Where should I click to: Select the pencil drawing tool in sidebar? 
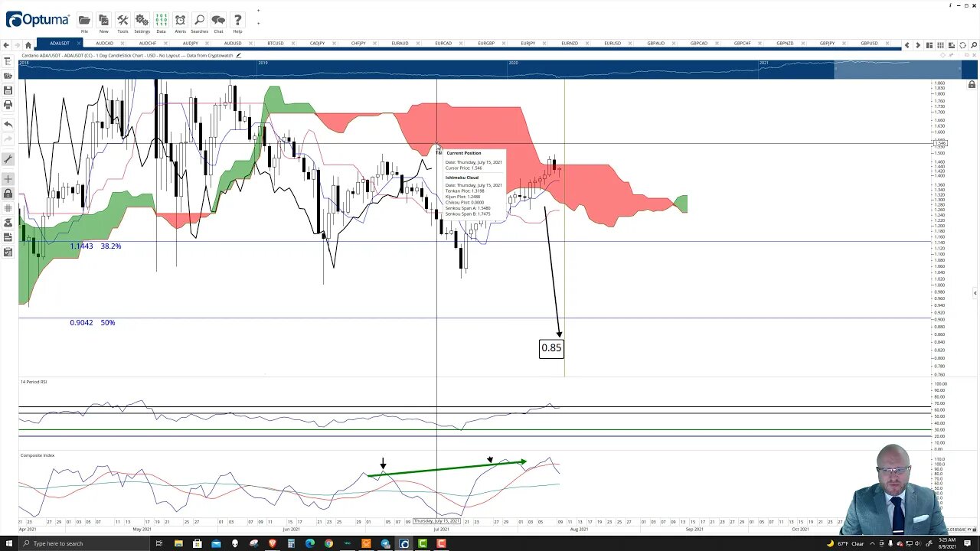pyautogui.click(x=8, y=159)
